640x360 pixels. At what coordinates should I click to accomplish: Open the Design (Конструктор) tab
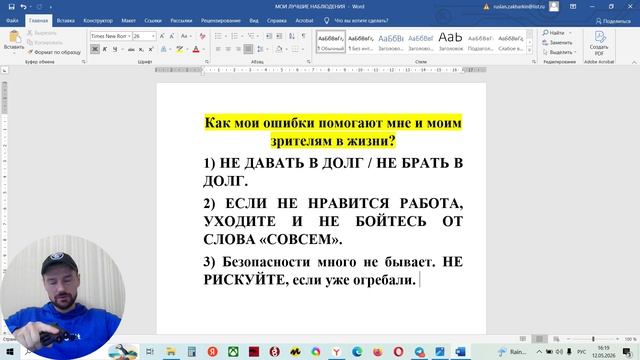(98, 20)
